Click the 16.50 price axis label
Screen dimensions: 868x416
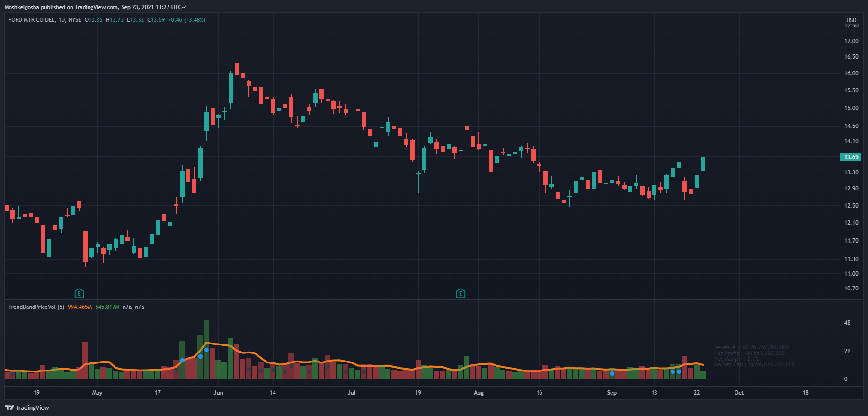click(851, 57)
